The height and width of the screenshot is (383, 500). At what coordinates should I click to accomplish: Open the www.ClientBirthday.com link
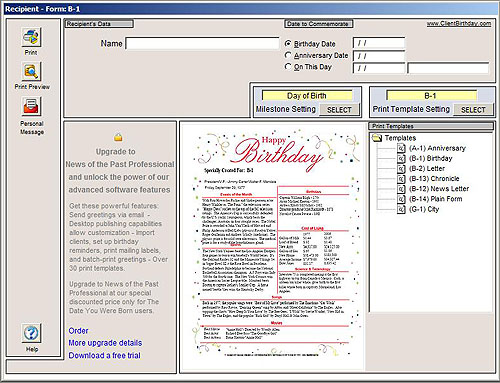[x=459, y=24]
